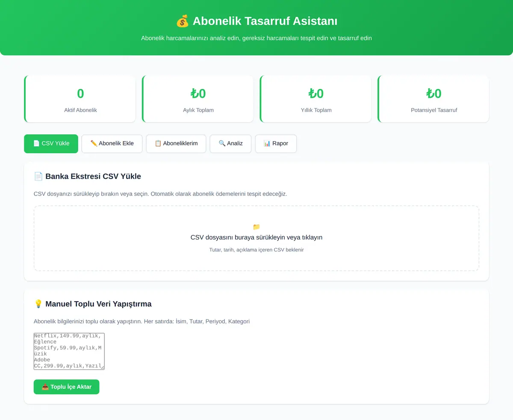Click the Aylık Toplam stat card

coord(198,99)
